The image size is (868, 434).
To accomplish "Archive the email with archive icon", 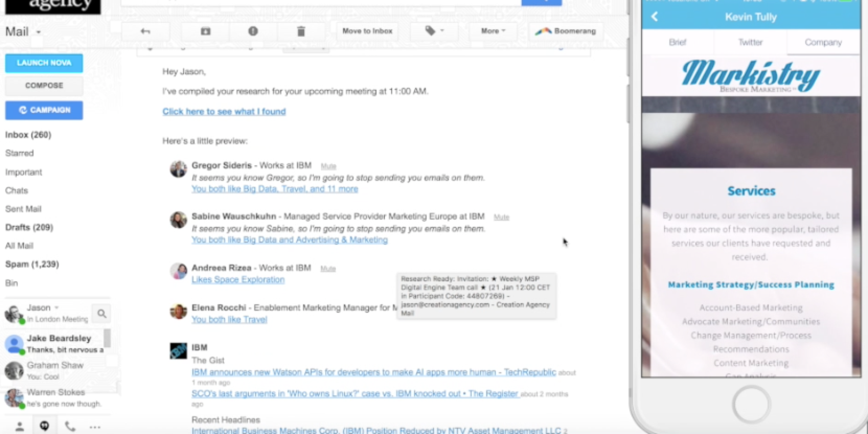I will click(x=205, y=31).
